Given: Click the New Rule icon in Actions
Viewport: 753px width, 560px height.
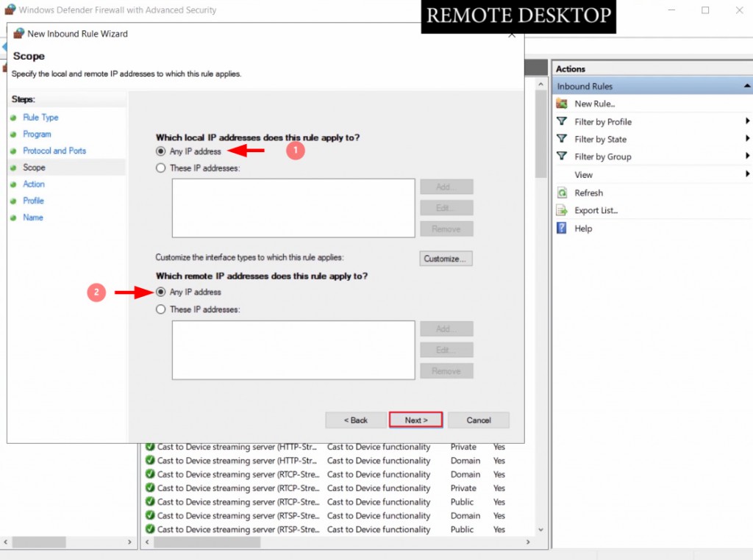Looking at the screenshot, I should pyautogui.click(x=561, y=103).
